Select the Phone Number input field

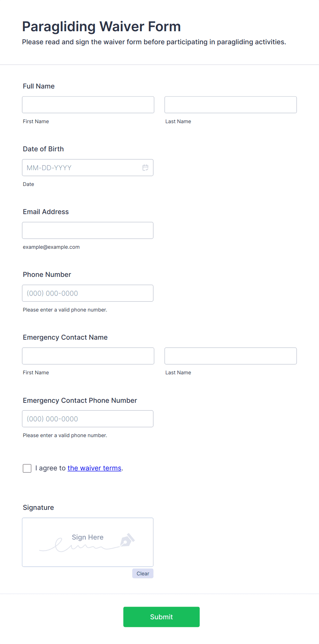[x=88, y=293]
